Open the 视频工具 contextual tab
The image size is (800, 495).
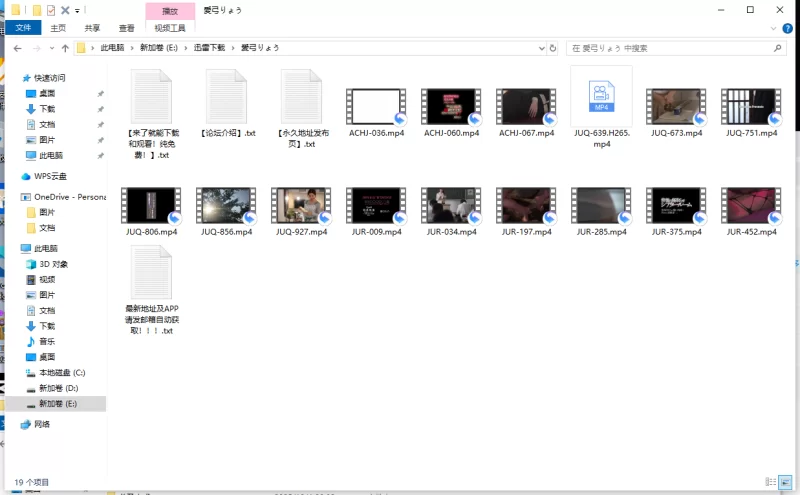170,29
